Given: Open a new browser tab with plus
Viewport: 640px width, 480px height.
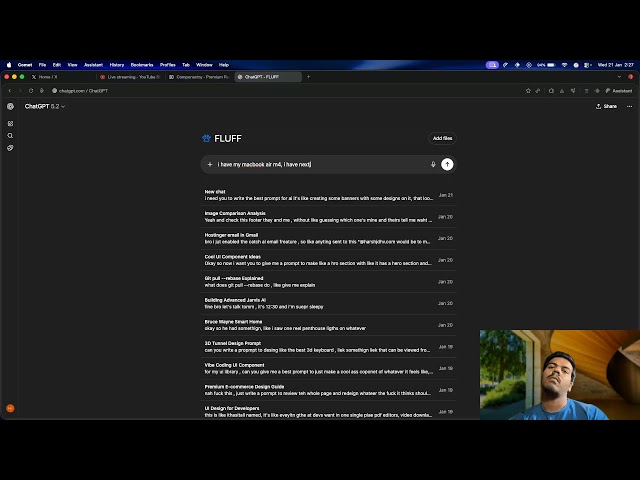Looking at the screenshot, I should (309, 77).
